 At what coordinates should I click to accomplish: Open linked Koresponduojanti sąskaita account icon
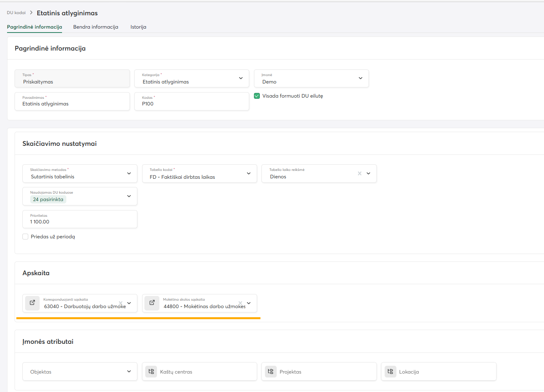[33, 303]
